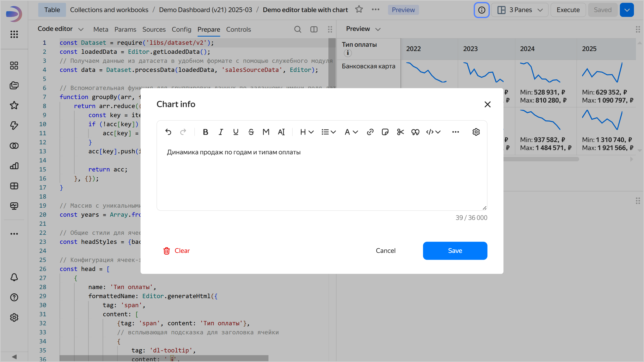Viewport: 644px width, 362px height.
Task: Switch to the Sources tab
Action: (x=154, y=29)
